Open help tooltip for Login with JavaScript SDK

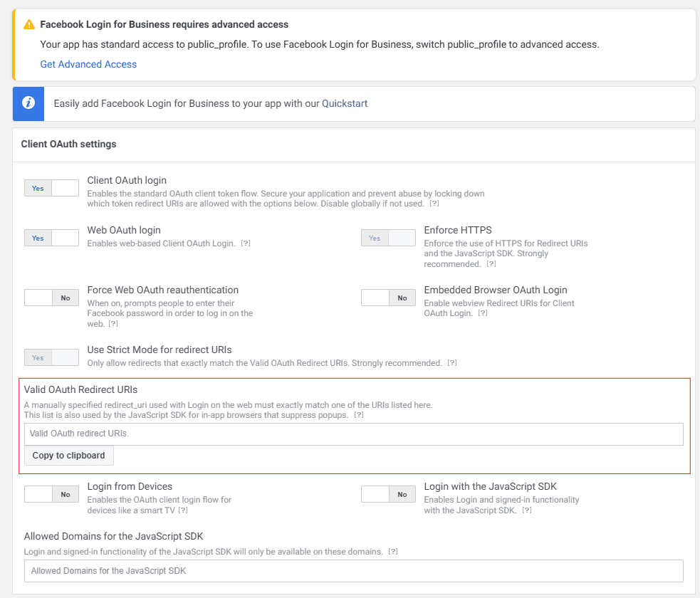point(526,510)
